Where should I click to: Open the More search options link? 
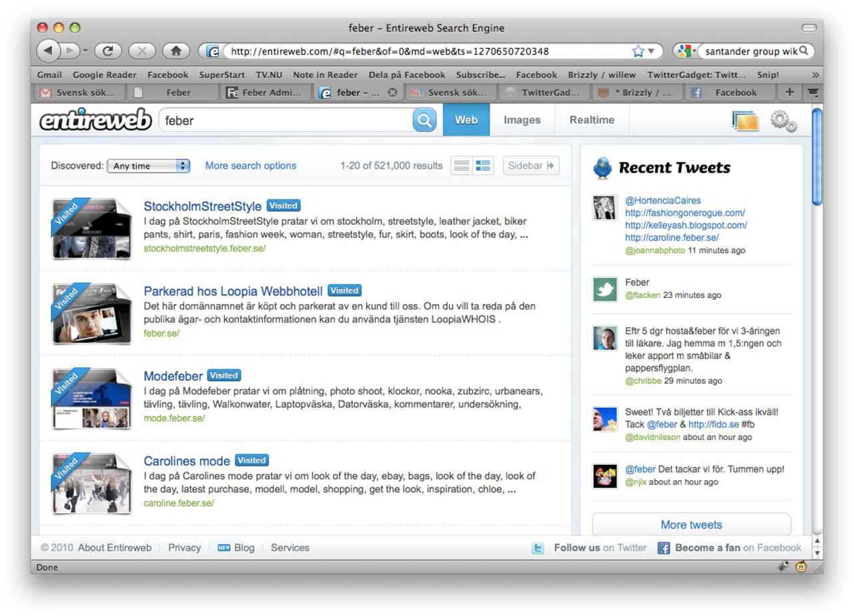pyautogui.click(x=251, y=166)
